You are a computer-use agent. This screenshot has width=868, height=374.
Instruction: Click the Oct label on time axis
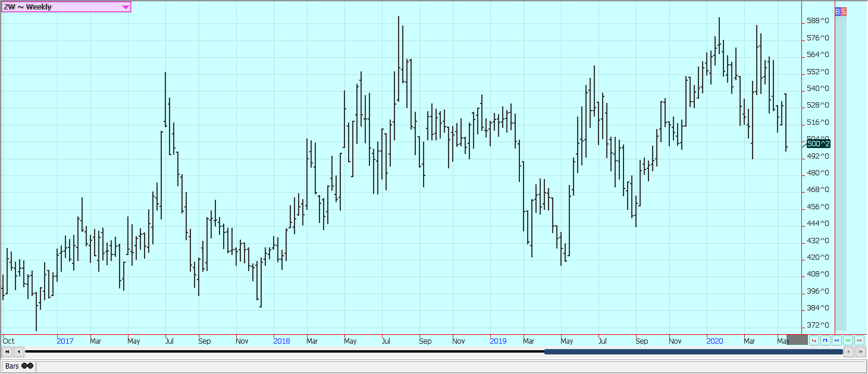8,341
